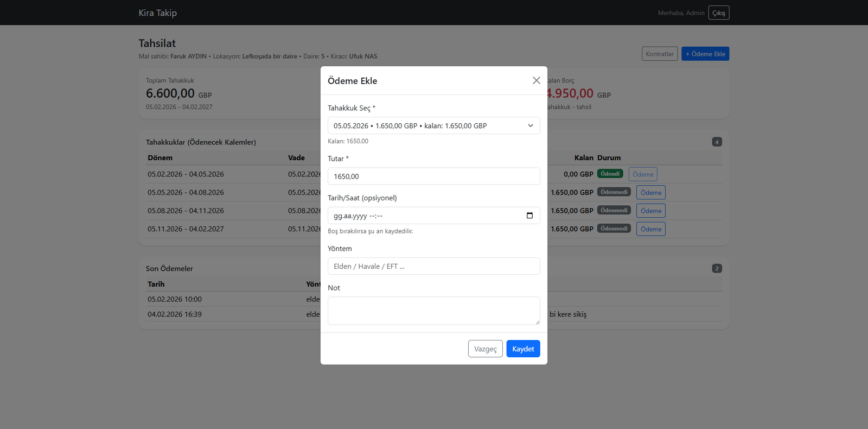Click Ödeme button for 05.11.2026 period
The height and width of the screenshot is (429, 868).
tap(650, 229)
